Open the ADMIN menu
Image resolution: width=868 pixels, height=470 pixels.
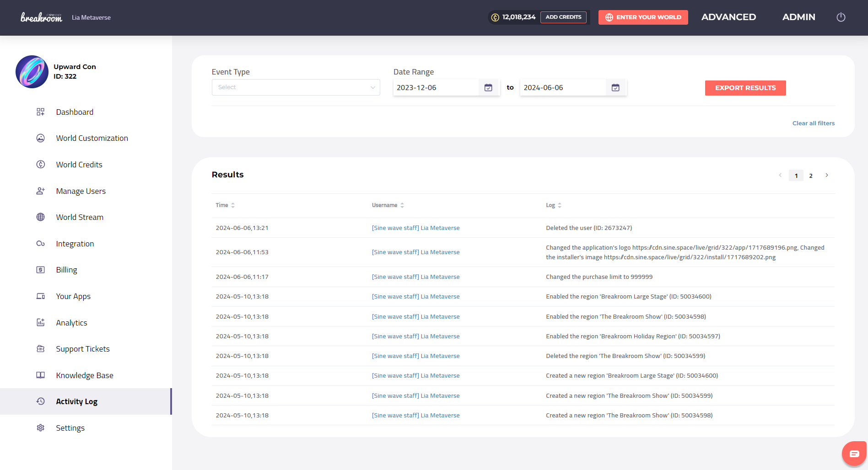(798, 17)
